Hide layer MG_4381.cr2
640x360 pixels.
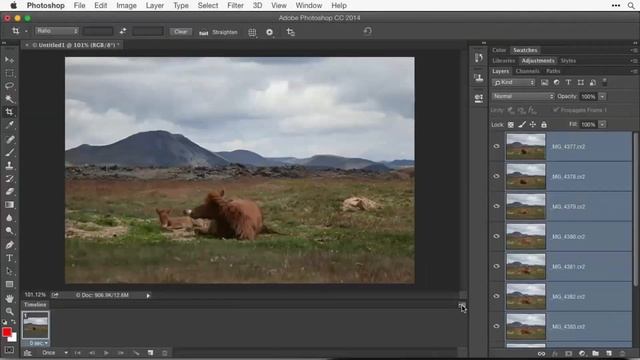[x=496, y=267]
